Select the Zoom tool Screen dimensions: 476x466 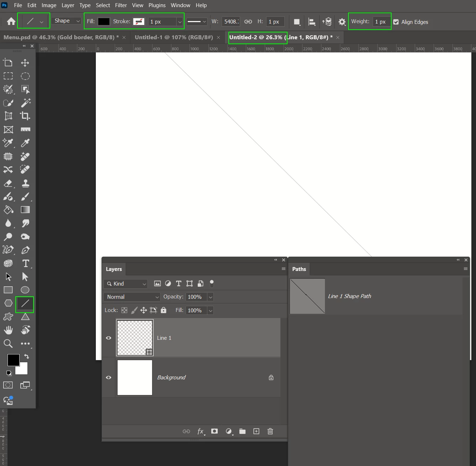8,343
